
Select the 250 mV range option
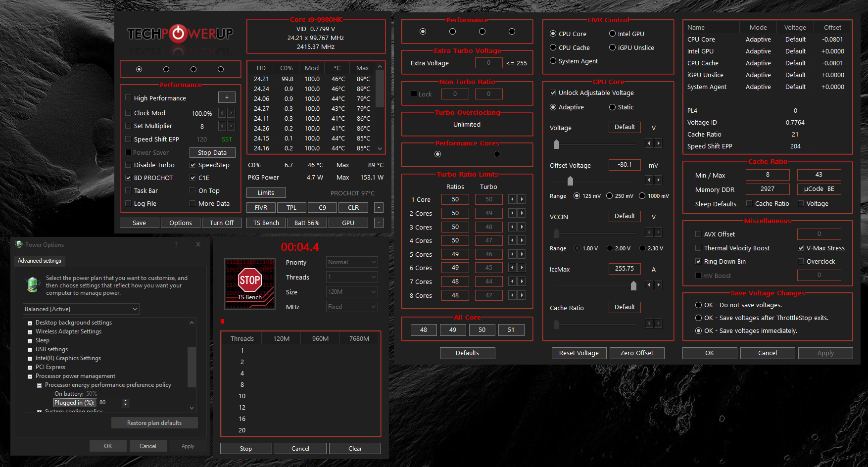(610, 195)
